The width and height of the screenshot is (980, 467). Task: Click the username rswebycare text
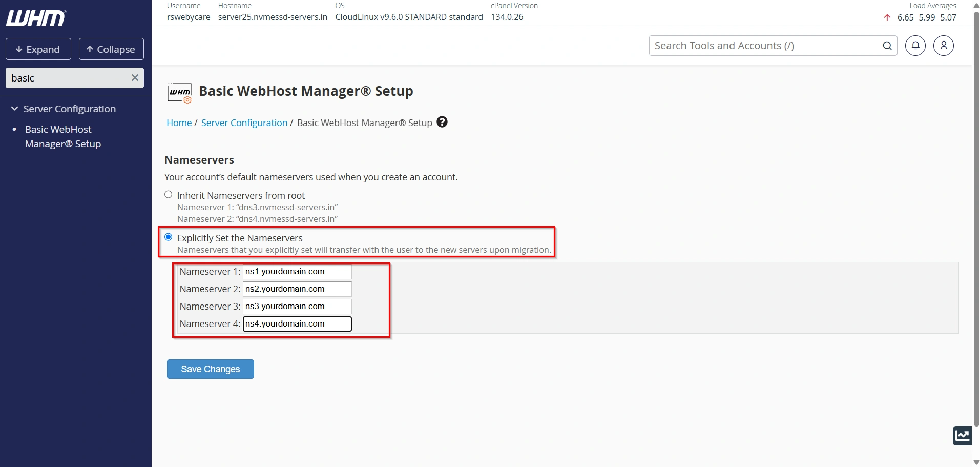coord(189,17)
